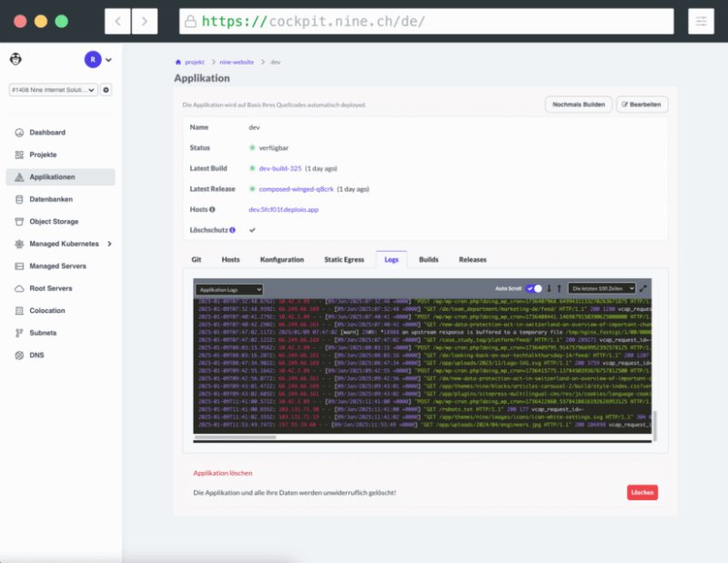
Task: Click the Projekte grid icon
Action: (x=19, y=155)
